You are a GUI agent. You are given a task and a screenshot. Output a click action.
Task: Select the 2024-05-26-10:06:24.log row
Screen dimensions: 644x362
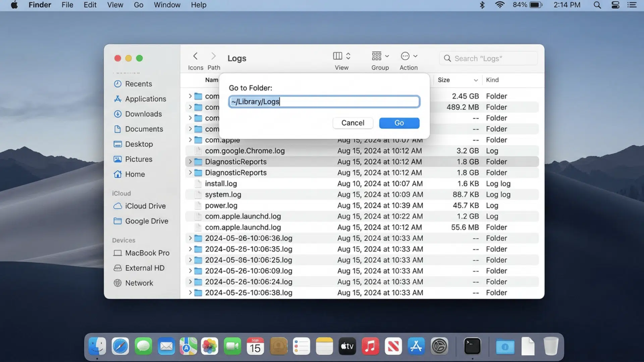pos(362,282)
